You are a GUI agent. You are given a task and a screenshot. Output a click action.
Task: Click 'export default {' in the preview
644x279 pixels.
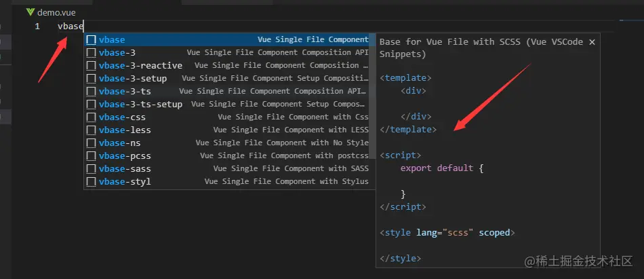[x=442, y=168]
